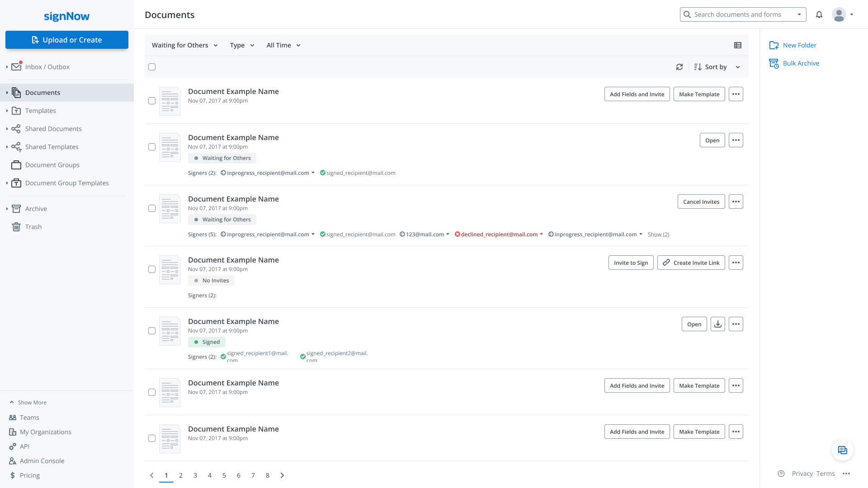Click the Document Groups briefcase icon
This screenshot has width=868, height=488.
point(16,165)
